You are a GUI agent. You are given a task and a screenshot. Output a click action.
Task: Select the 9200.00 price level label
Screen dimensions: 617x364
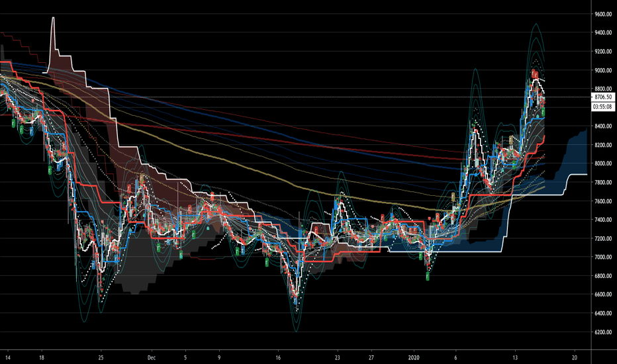(x=603, y=52)
